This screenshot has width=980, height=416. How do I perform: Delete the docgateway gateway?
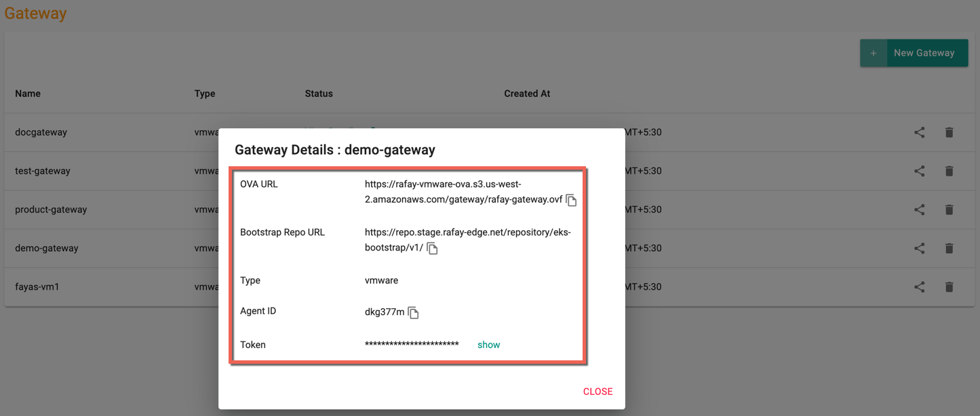click(x=949, y=132)
